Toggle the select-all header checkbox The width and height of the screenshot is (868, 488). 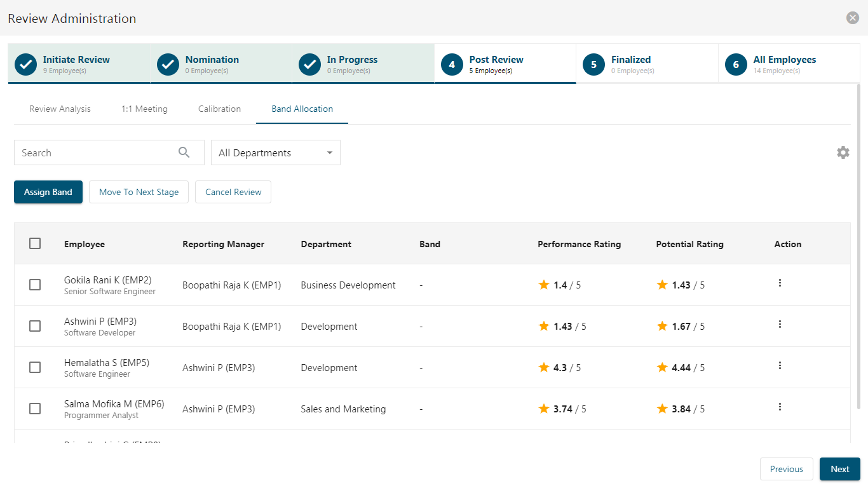[35, 243]
